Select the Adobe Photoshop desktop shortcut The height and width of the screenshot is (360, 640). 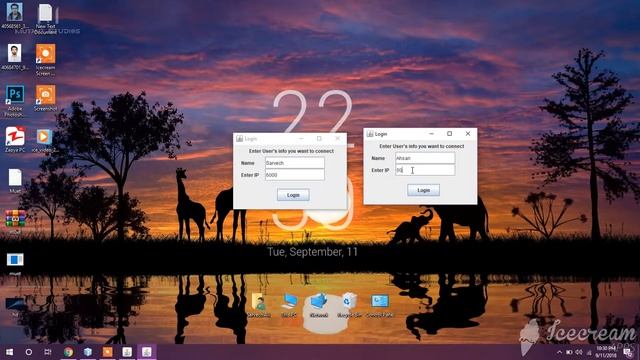pyautogui.click(x=15, y=100)
